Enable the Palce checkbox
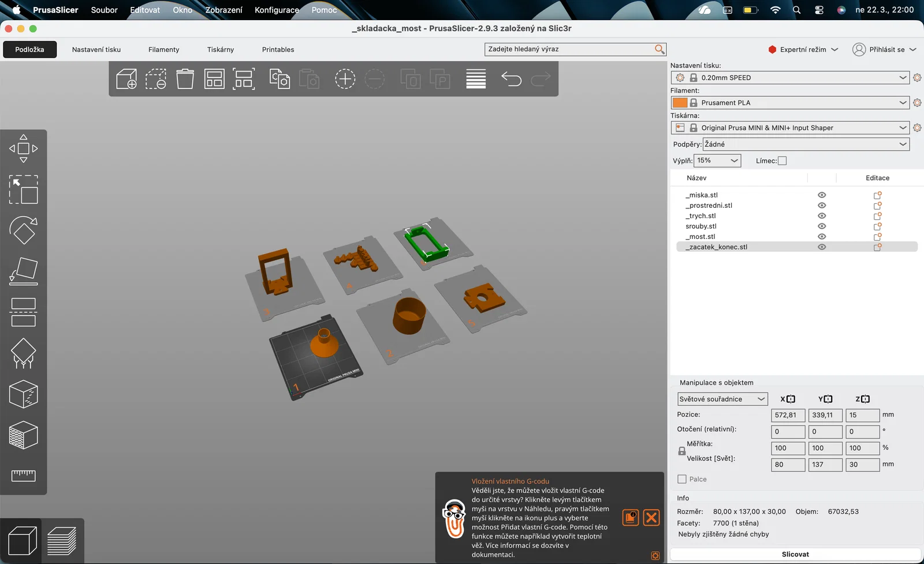The width and height of the screenshot is (924, 564). point(682,479)
